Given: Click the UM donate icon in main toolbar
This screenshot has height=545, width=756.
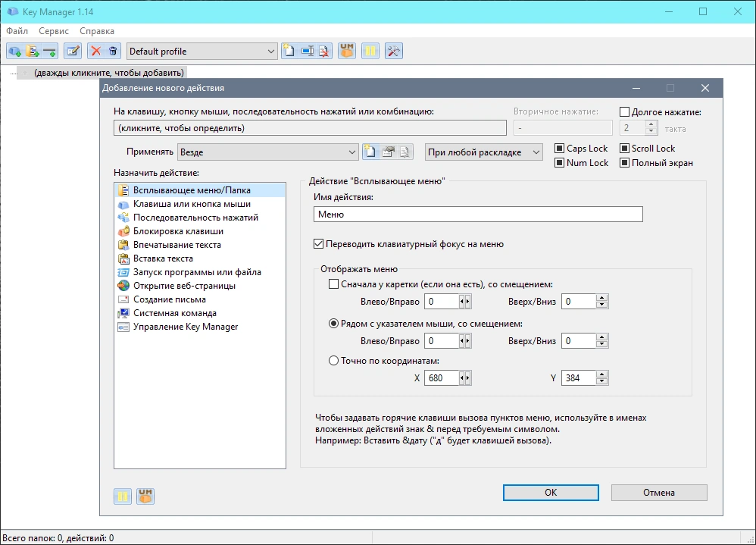Looking at the screenshot, I should (x=347, y=51).
